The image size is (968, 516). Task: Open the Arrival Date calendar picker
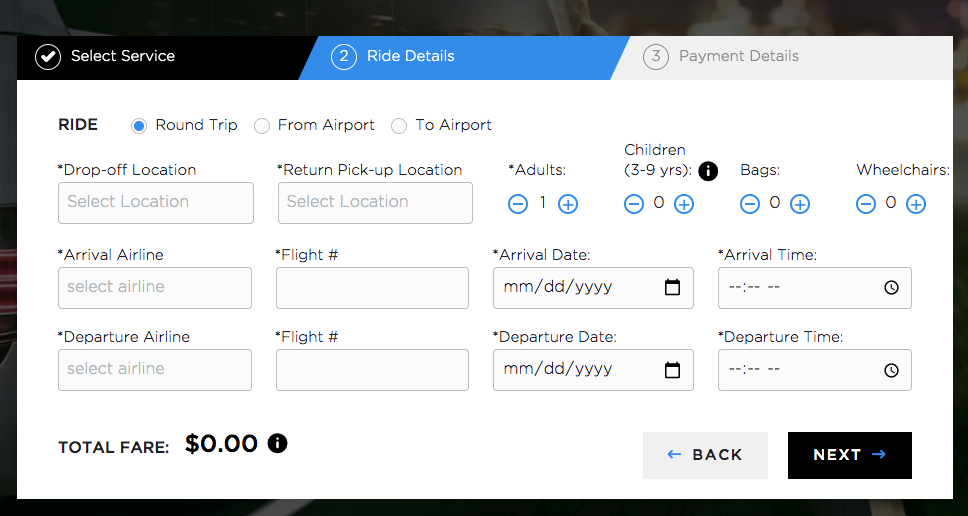(x=672, y=288)
